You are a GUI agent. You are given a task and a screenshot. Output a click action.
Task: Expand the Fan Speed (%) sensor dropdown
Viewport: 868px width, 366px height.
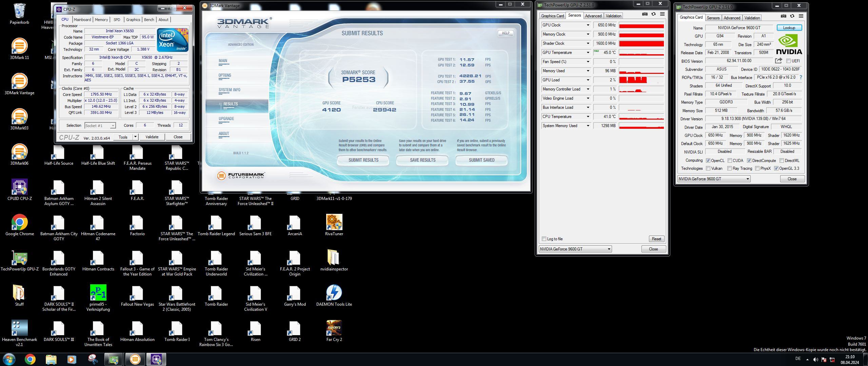tap(588, 62)
